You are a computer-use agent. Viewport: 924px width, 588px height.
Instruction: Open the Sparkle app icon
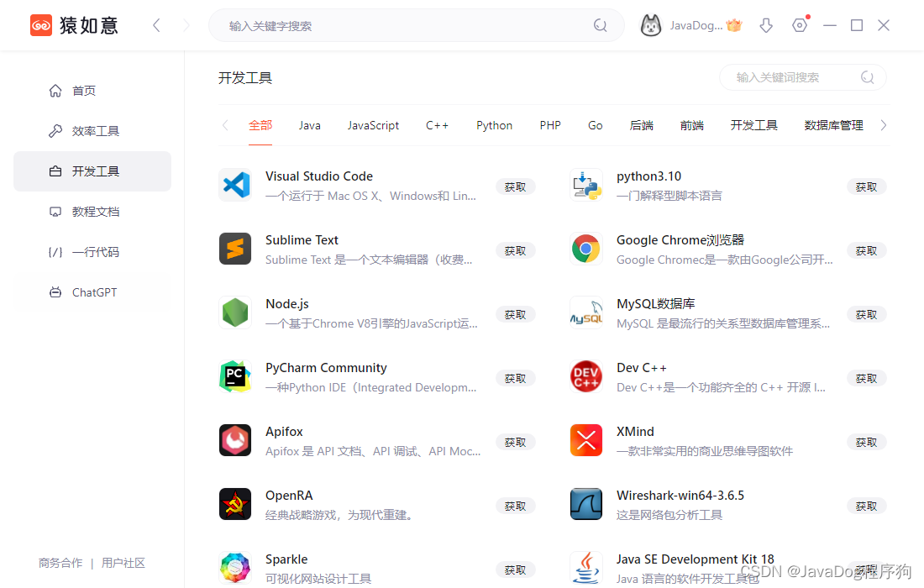235,568
